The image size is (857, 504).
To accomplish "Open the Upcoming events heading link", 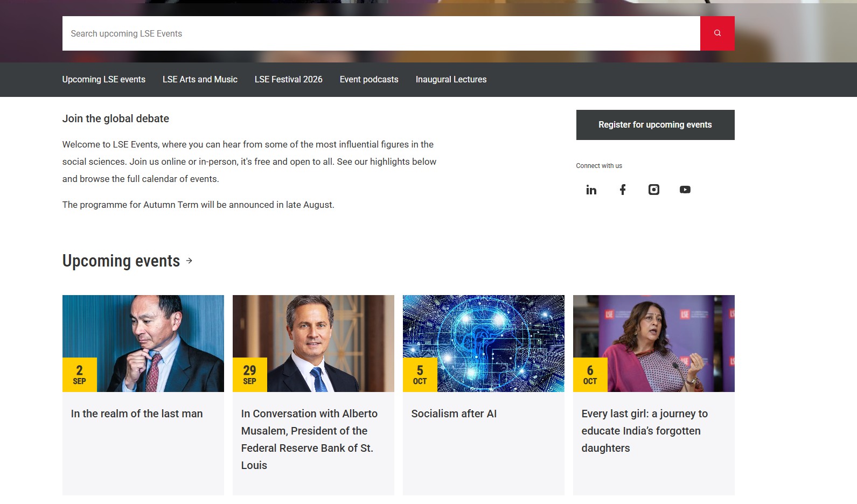I will [x=121, y=261].
